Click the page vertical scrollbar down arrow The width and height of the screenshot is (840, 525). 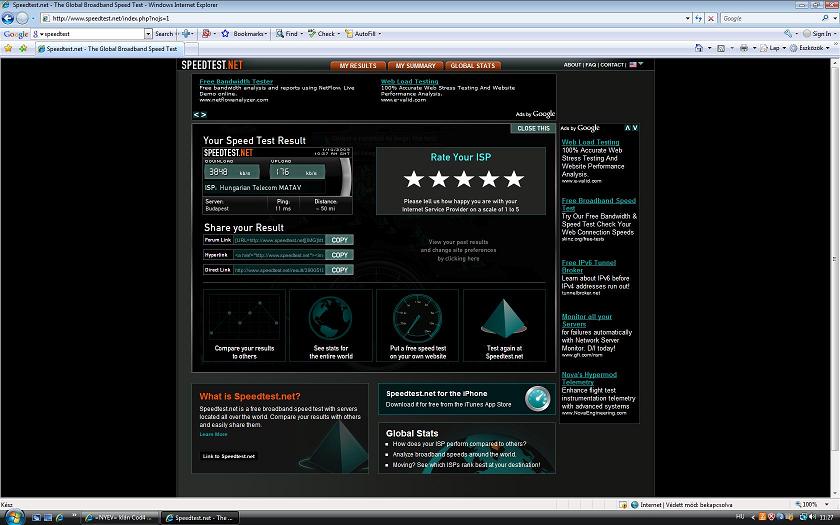(x=835, y=493)
